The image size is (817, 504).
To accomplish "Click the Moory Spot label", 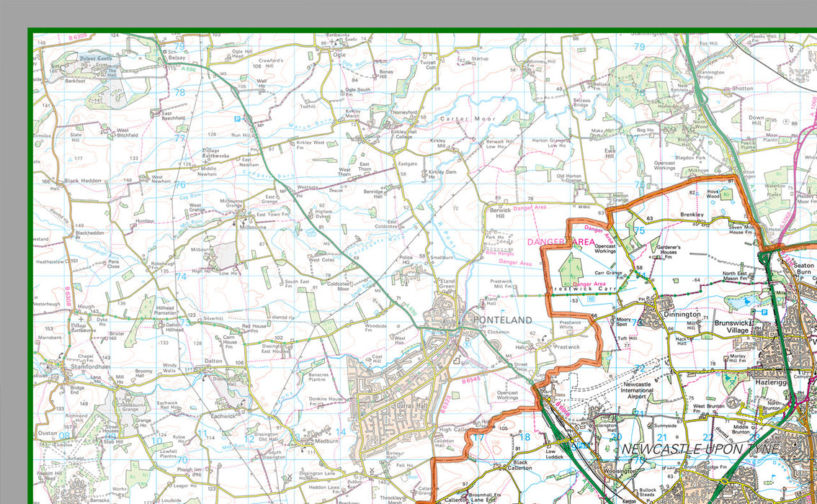I will (x=623, y=322).
